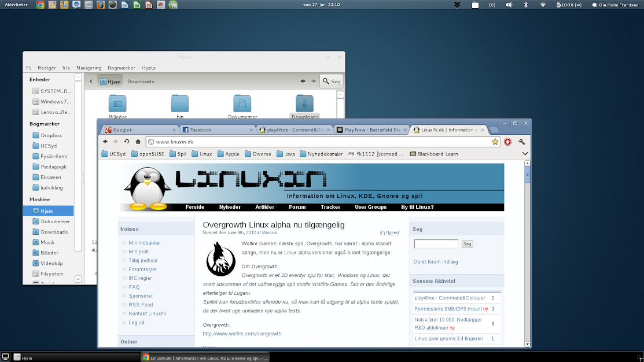This screenshot has width=644, height=362.
Task: Click the Chrome page vertical scrollbar thumb
Action: [x=527, y=175]
